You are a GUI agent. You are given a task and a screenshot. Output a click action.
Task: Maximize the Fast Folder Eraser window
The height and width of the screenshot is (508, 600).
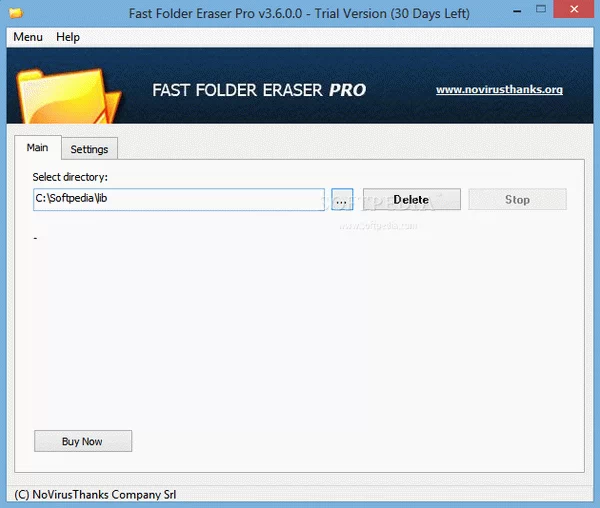point(541,10)
